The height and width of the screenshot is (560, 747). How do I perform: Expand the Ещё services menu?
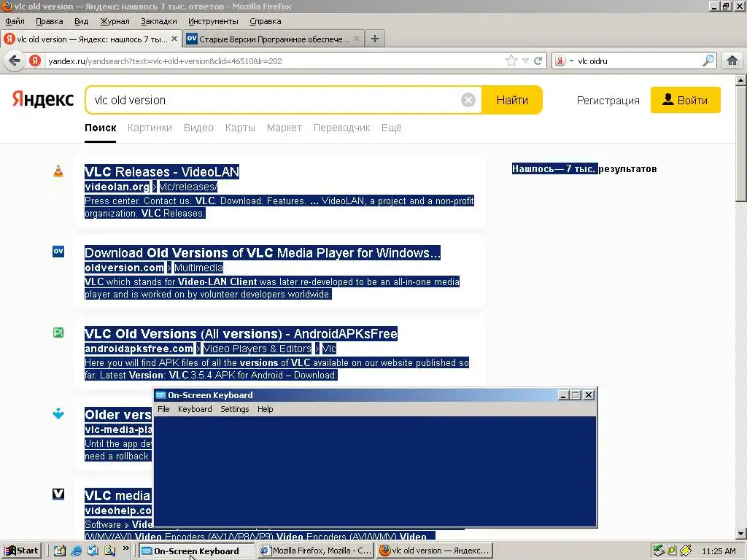pos(392,128)
